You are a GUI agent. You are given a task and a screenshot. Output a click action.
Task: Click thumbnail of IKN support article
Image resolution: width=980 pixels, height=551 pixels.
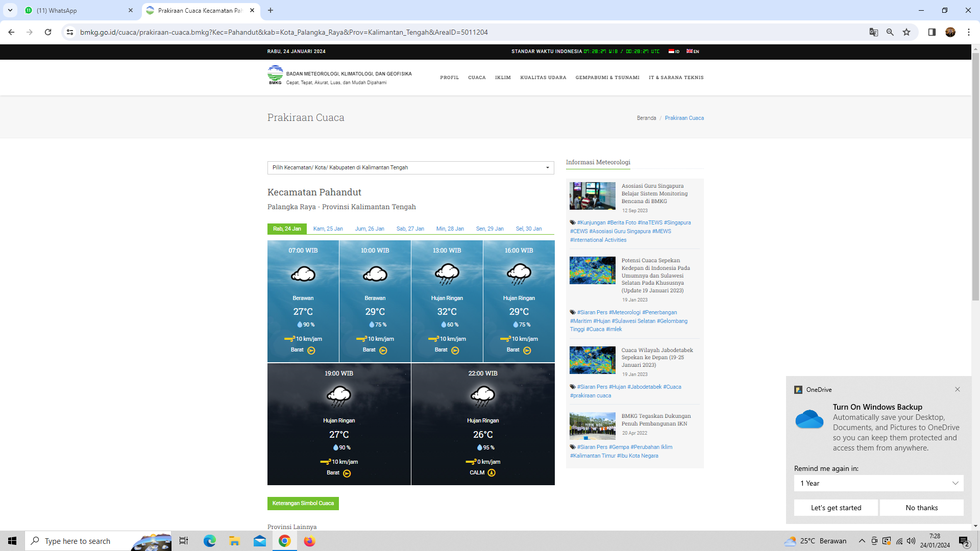click(592, 426)
